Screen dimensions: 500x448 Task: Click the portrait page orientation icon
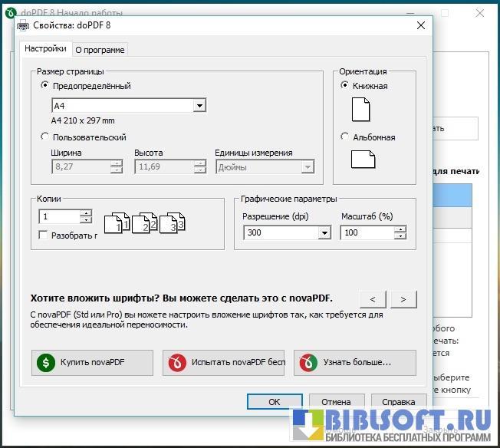coord(360,110)
